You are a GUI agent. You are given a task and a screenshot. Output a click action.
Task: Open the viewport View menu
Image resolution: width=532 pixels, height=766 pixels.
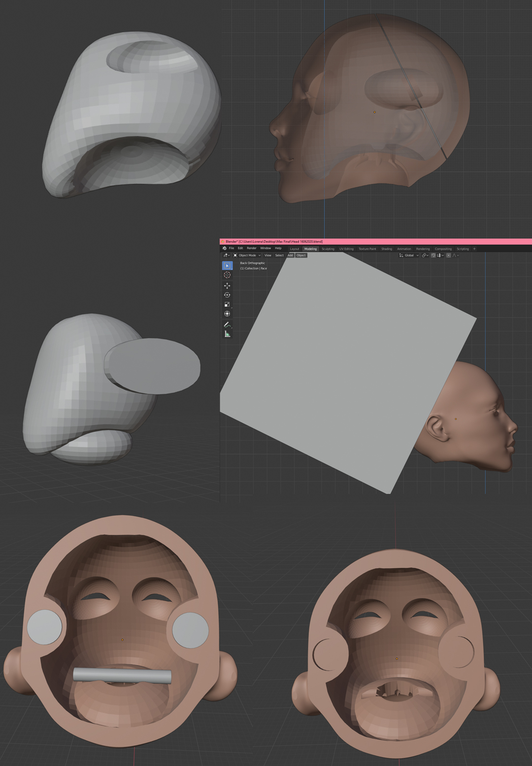point(267,255)
